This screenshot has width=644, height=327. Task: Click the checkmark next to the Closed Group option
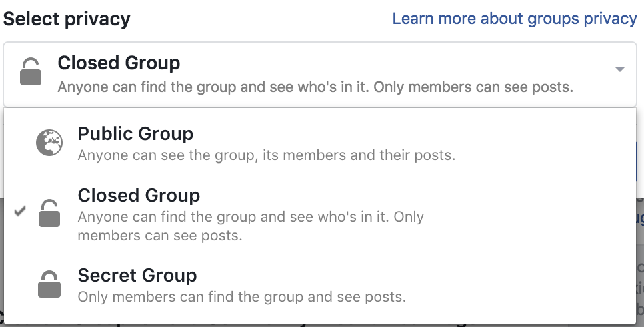coord(20,212)
